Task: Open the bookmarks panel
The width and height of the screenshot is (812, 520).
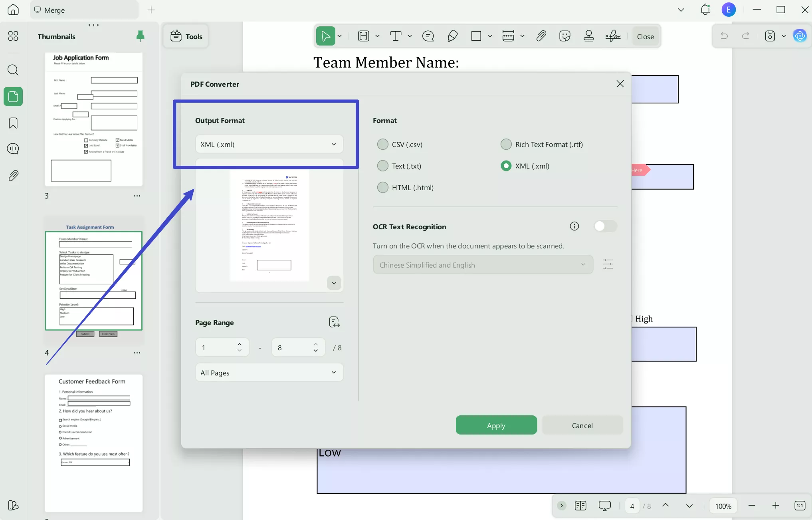Action: pyautogui.click(x=13, y=123)
